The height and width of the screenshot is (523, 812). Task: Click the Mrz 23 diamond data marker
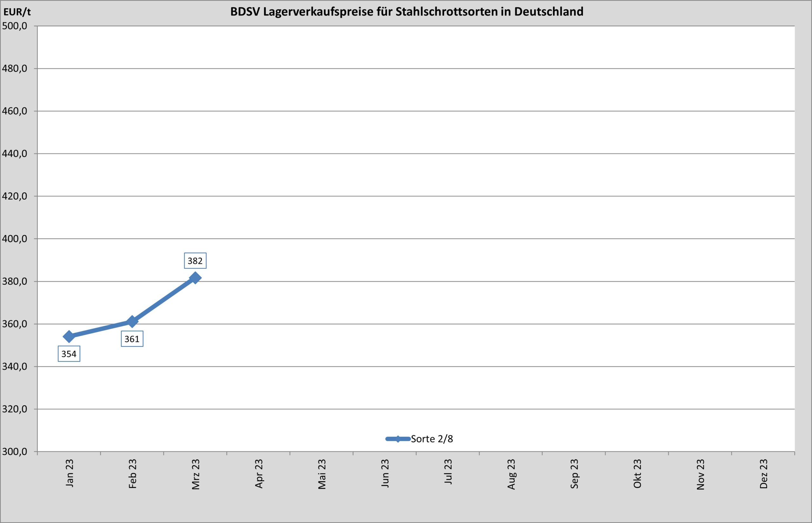coord(195,278)
